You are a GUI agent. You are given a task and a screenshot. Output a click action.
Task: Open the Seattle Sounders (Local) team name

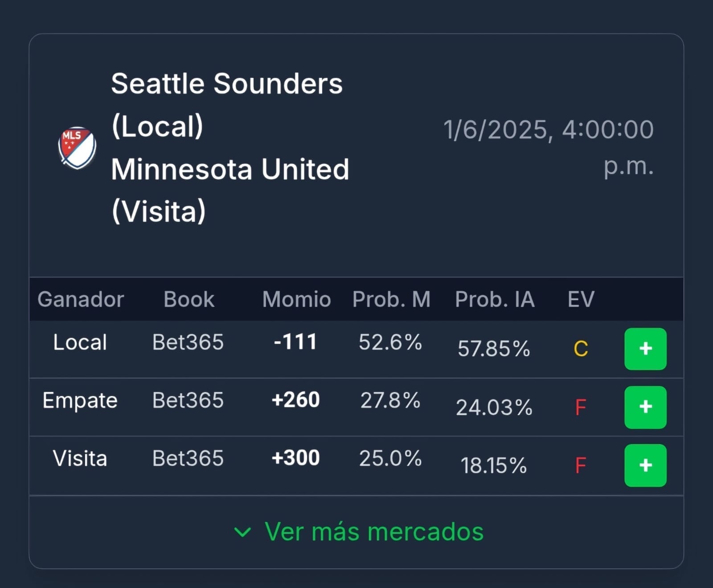[227, 105]
